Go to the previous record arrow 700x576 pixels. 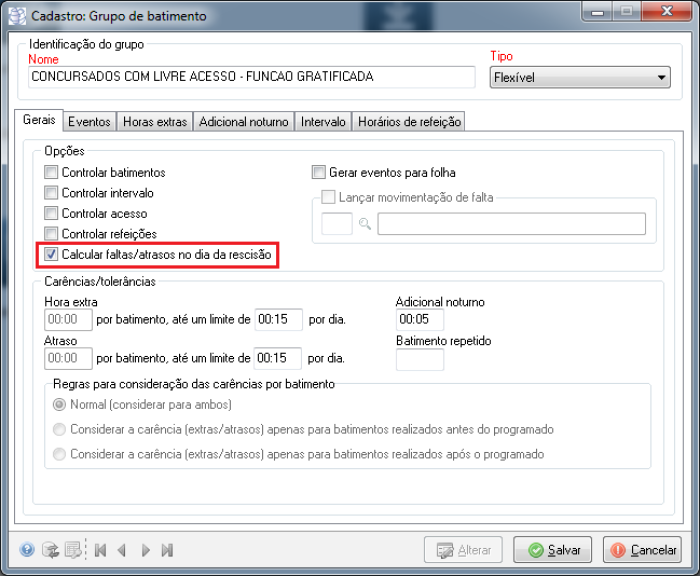coord(122,550)
